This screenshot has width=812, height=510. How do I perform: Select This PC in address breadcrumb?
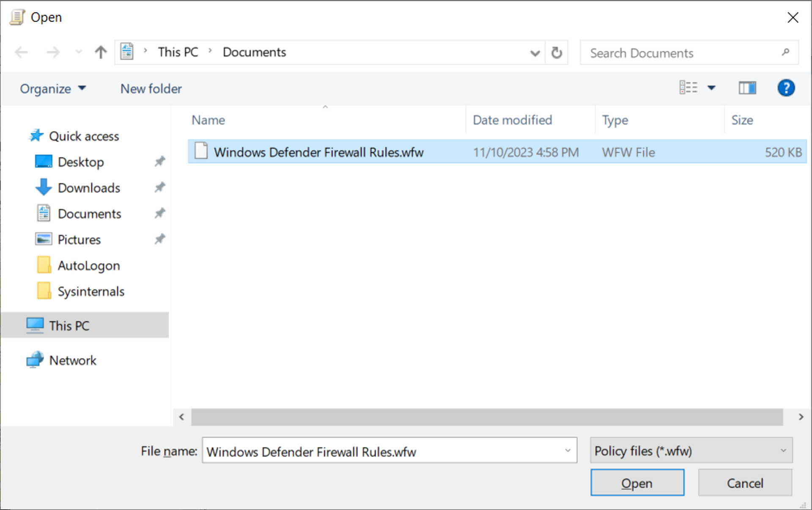pyautogui.click(x=178, y=52)
